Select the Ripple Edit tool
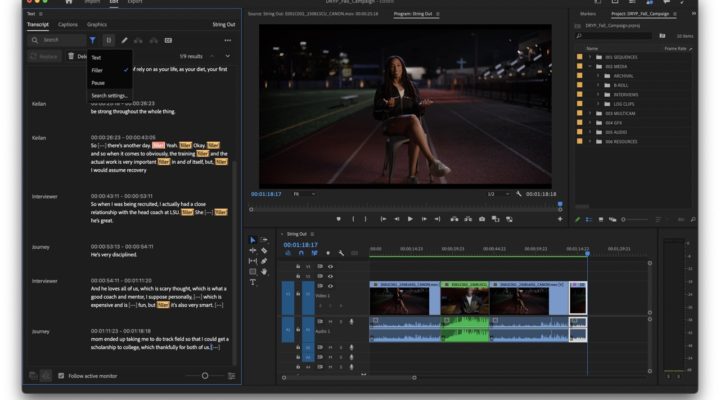Image resolution: width=720 pixels, height=400 pixels. point(253,250)
